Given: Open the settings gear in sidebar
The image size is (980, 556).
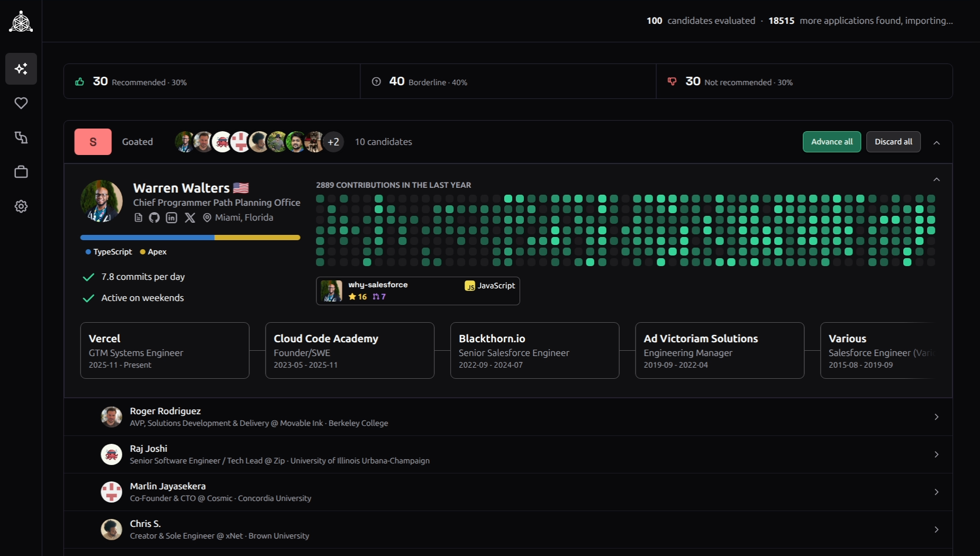Looking at the screenshot, I should [x=21, y=206].
